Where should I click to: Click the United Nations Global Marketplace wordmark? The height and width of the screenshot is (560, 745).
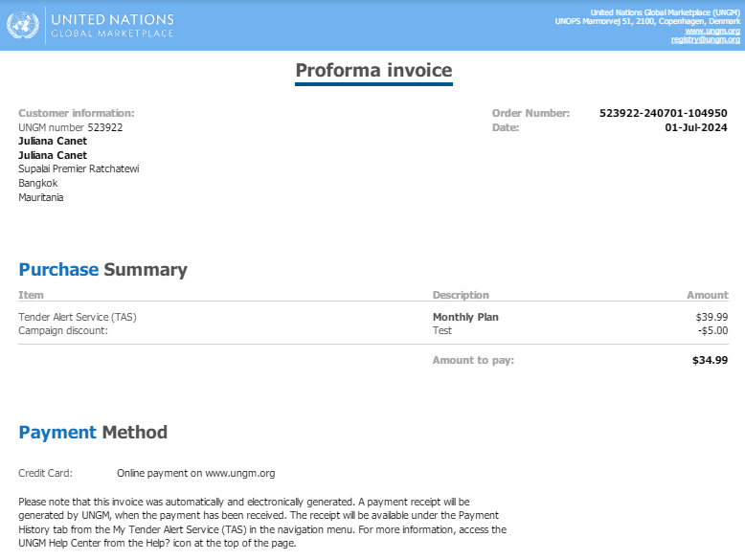(x=113, y=26)
